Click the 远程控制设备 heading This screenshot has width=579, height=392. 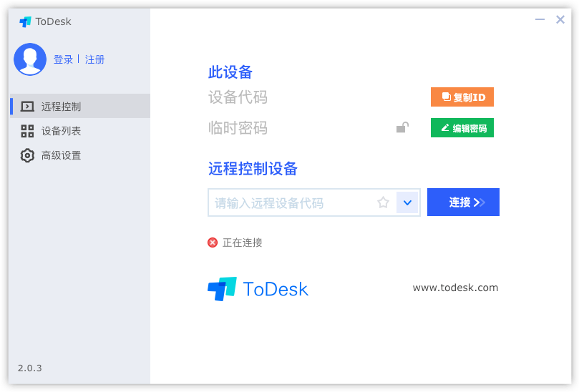coord(253,169)
